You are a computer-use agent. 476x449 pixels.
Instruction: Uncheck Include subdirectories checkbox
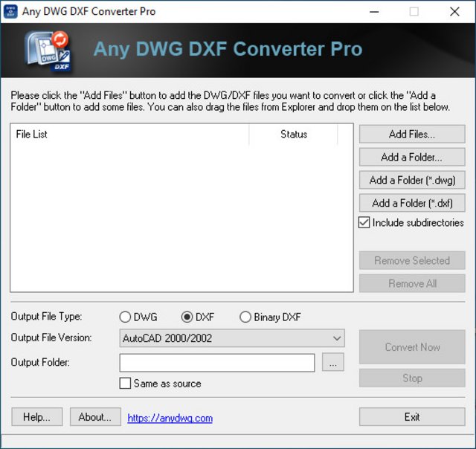point(364,222)
